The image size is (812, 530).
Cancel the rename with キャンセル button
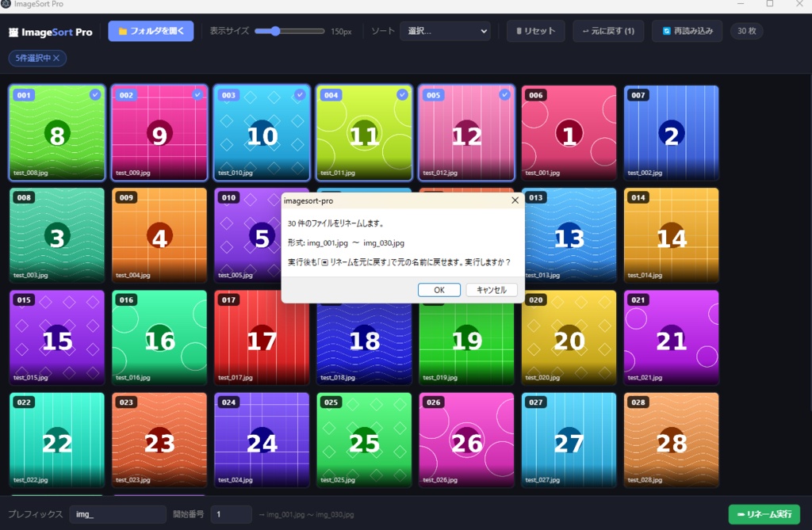[492, 290]
